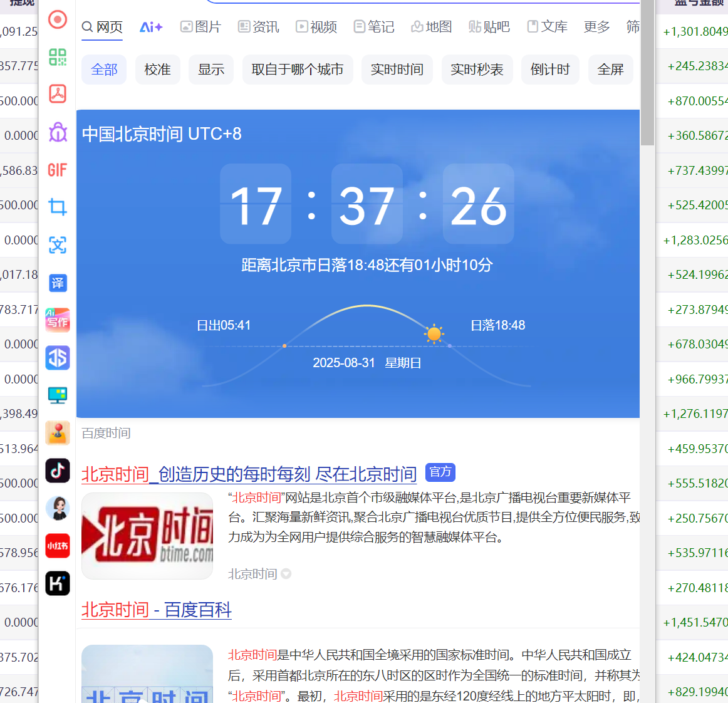Open the 更多 search categories menu
The width and height of the screenshot is (728, 703).
coord(596,27)
